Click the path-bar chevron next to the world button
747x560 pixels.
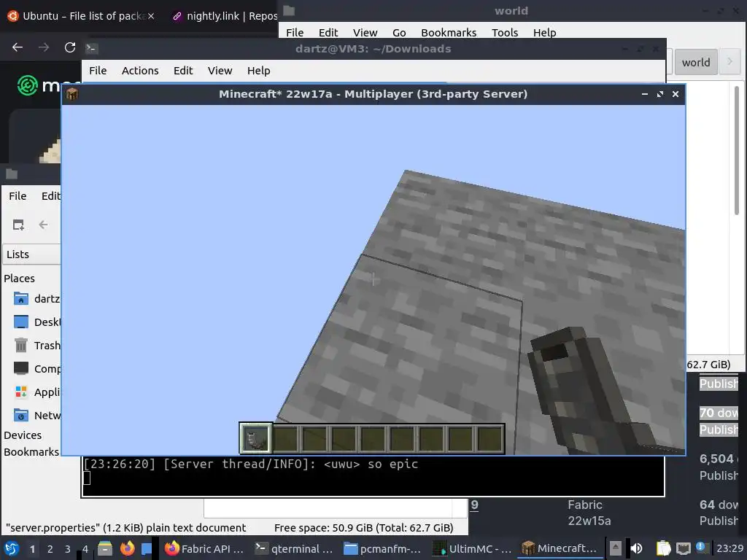click(x=729, y=61)
